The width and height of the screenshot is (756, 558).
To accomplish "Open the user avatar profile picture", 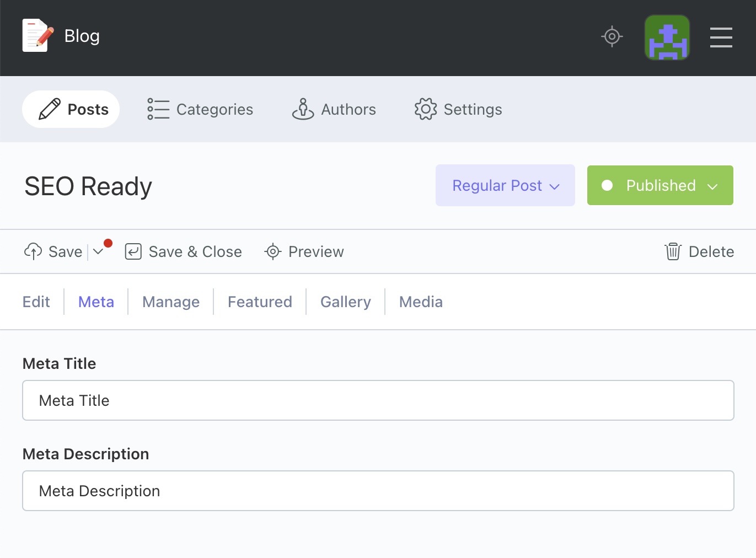I will (x=667, y=37).
